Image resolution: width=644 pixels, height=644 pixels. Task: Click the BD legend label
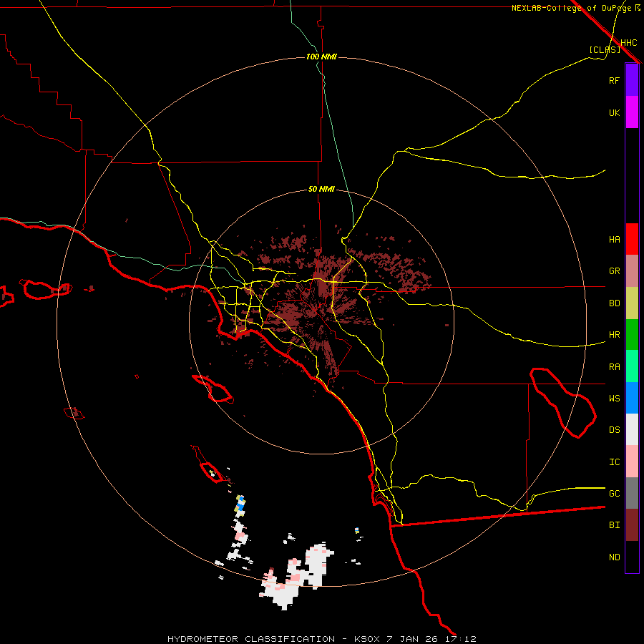coord(614,303)
